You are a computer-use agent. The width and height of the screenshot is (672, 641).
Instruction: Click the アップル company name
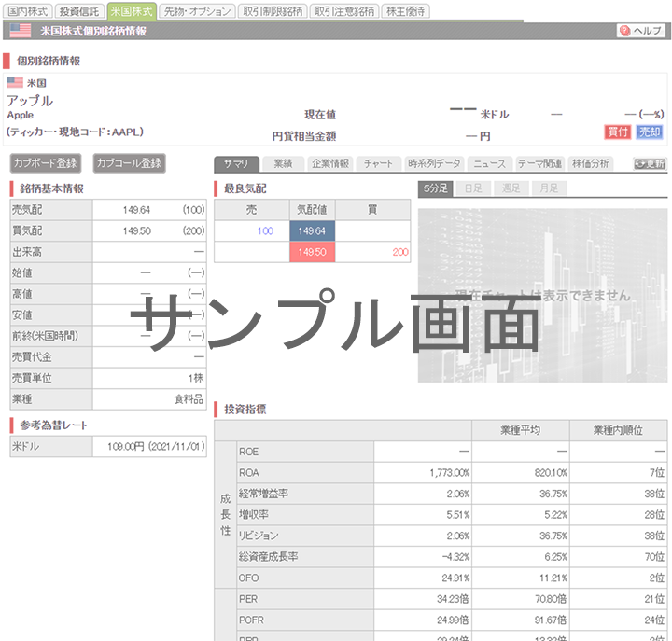pos(30,101)
